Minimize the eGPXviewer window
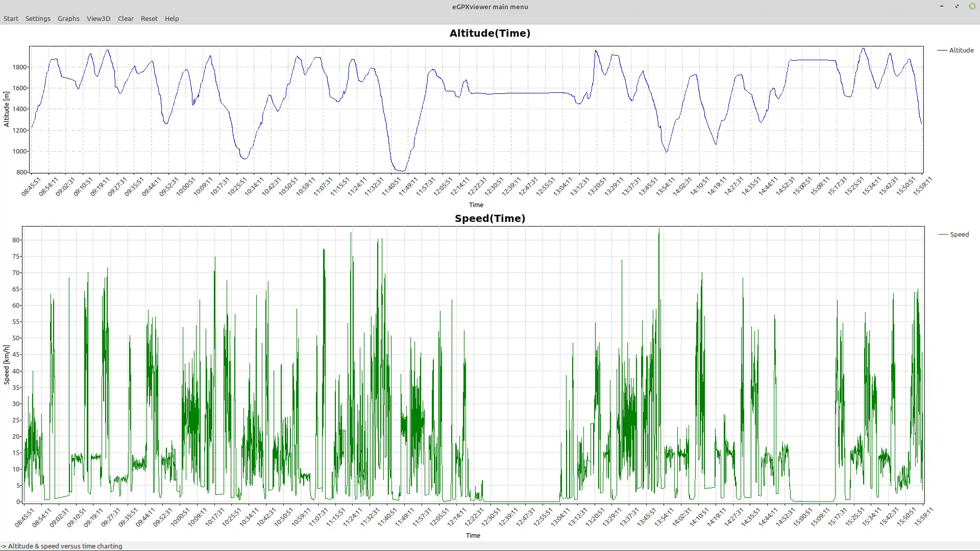This screenshot has width=980, height=551. [x=942, y=7]
